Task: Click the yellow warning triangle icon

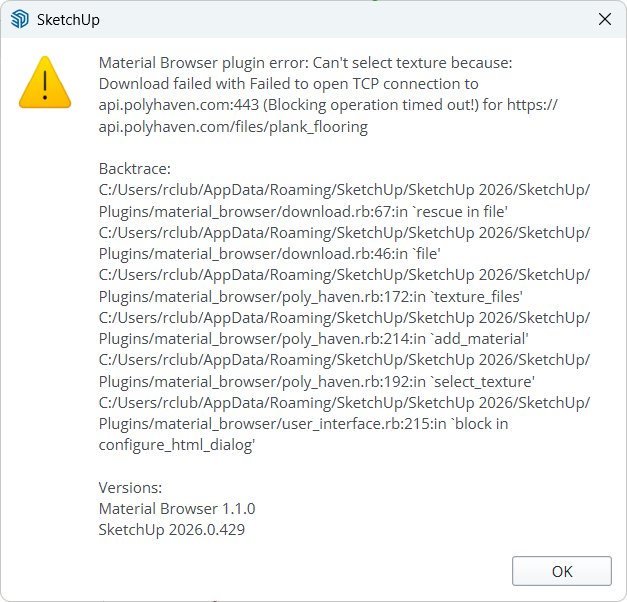Action: tap(46, 82)
